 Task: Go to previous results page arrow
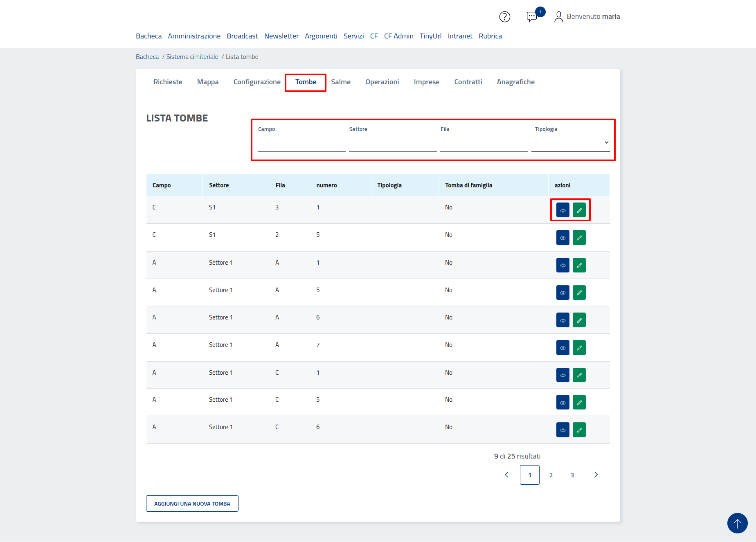point(506,475)
